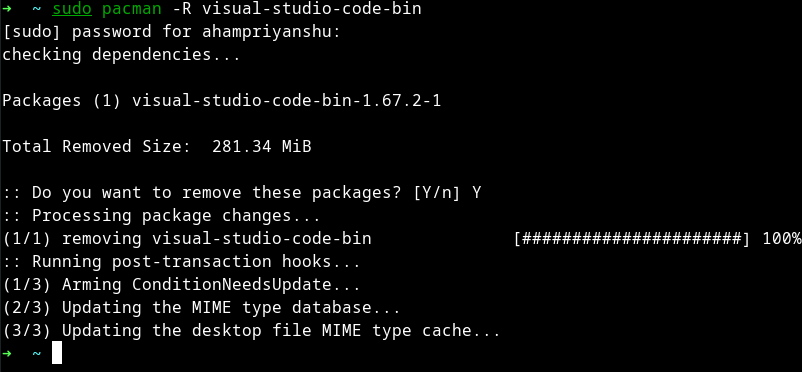802x372 pixels.
Task: Click the pacman command word
Action: (x=131, y=9)
